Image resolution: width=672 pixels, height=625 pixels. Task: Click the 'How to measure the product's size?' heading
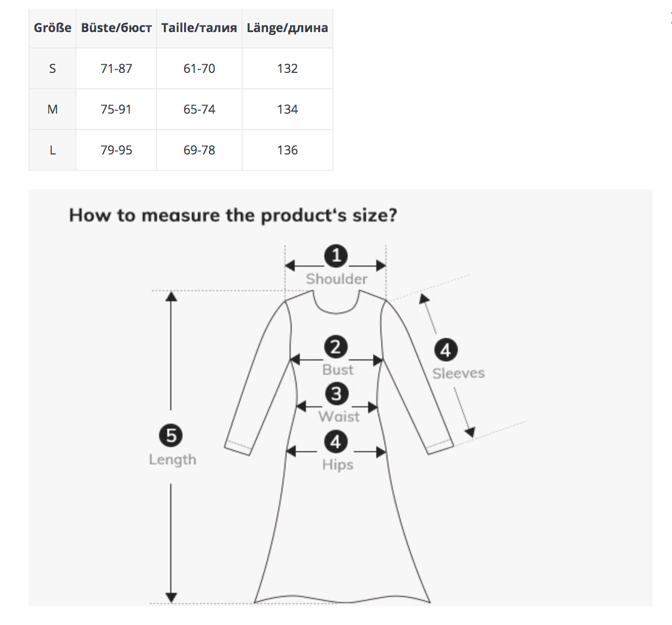tap(233, 216)
